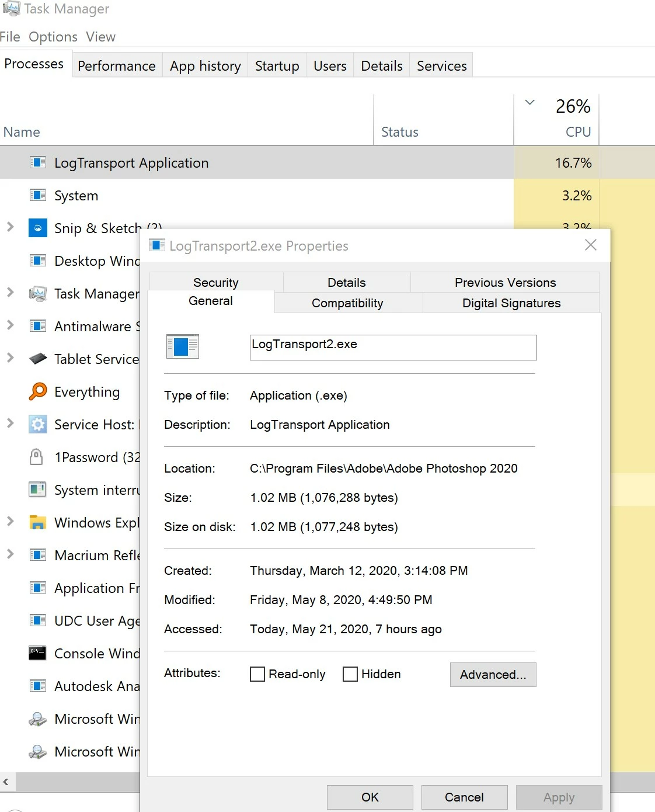Click the LogTransport2.exe filename field
This screenshot has height=812, width=655.
point(393,347)
